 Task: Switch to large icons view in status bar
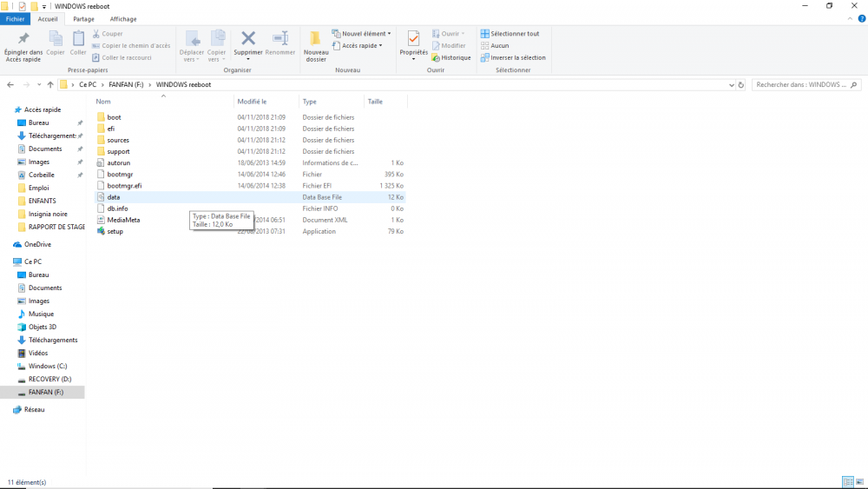[858, 482]
